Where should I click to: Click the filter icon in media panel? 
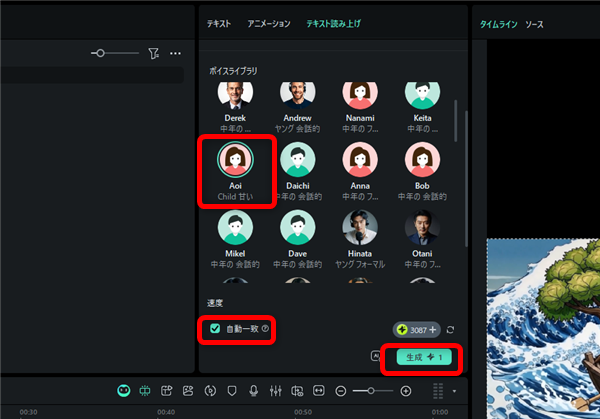click(x=153, y=53)
